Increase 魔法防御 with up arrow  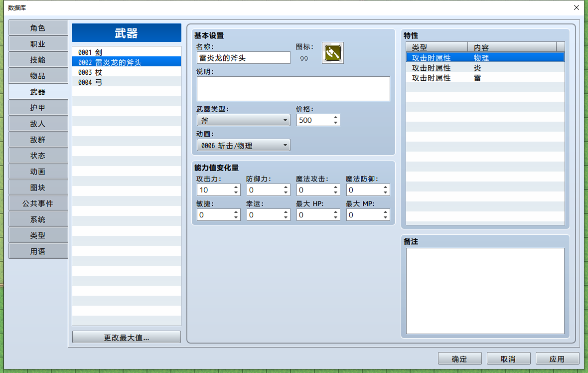pos(386,187)
